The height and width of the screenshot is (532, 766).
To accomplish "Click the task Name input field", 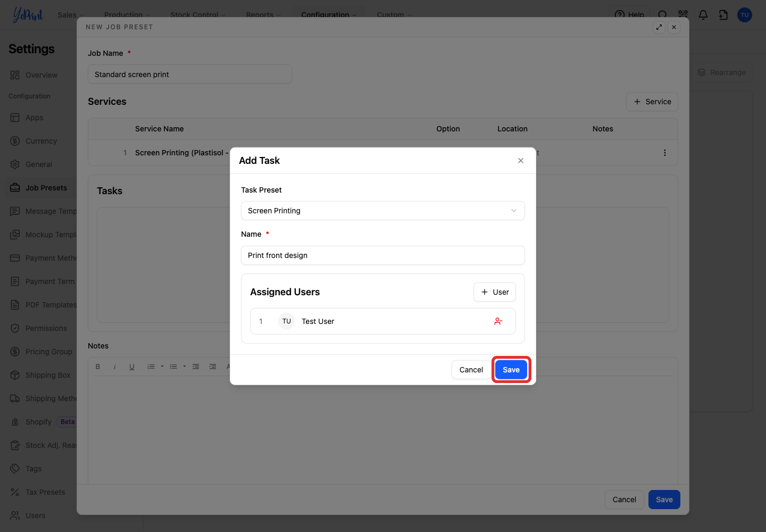I will [x=383, y=255].
